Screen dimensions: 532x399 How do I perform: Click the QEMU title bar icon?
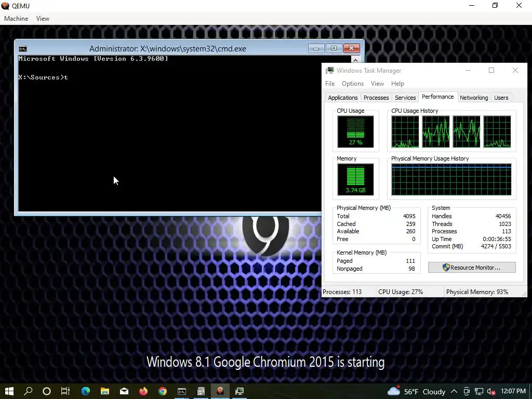pyautogui.click(x=5, y=6)
